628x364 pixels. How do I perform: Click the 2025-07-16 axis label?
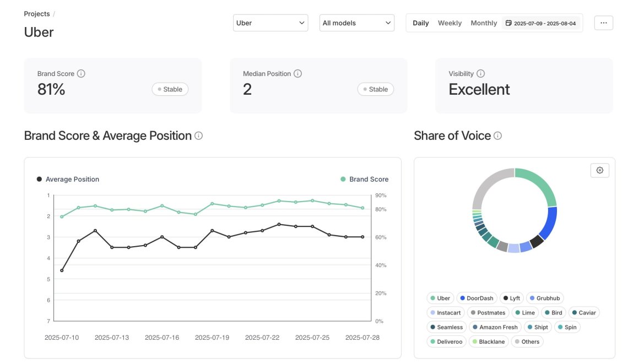[162, 338]
